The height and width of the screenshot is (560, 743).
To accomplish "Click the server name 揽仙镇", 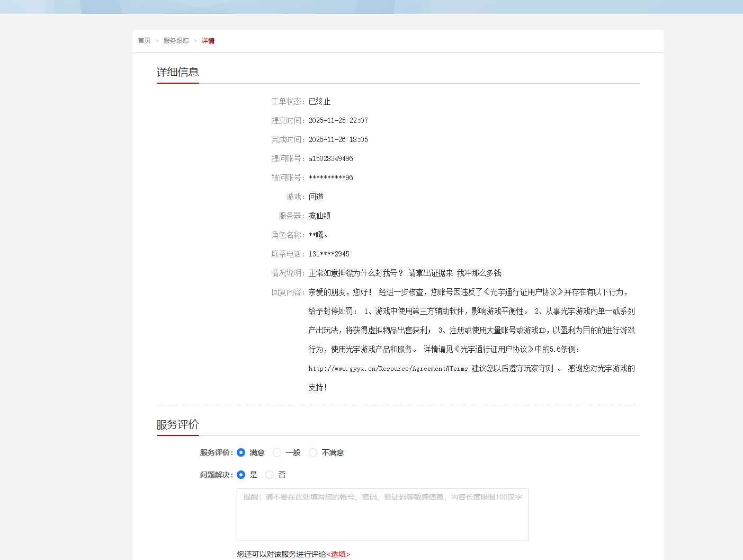I will (319, 216).
